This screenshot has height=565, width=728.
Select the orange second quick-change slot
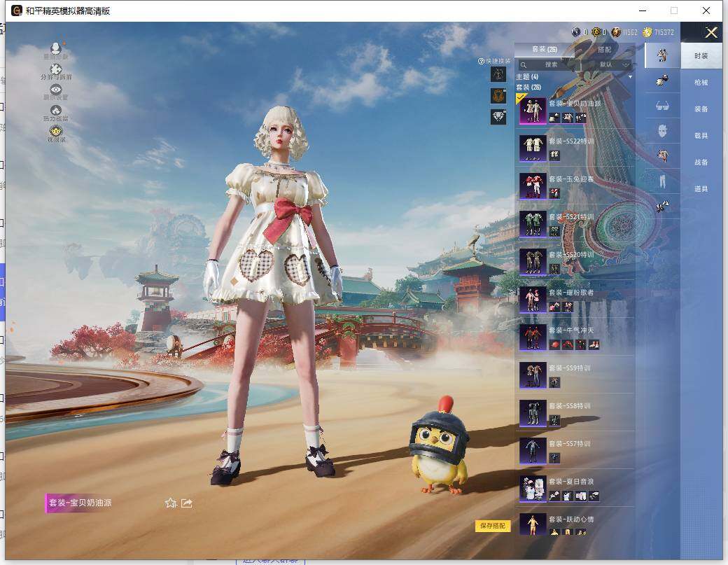tap(498, 96)
